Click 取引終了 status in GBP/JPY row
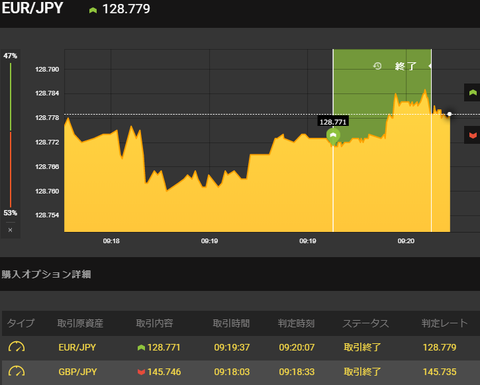This screenshot has height=385, width=480. pos(362,372)
